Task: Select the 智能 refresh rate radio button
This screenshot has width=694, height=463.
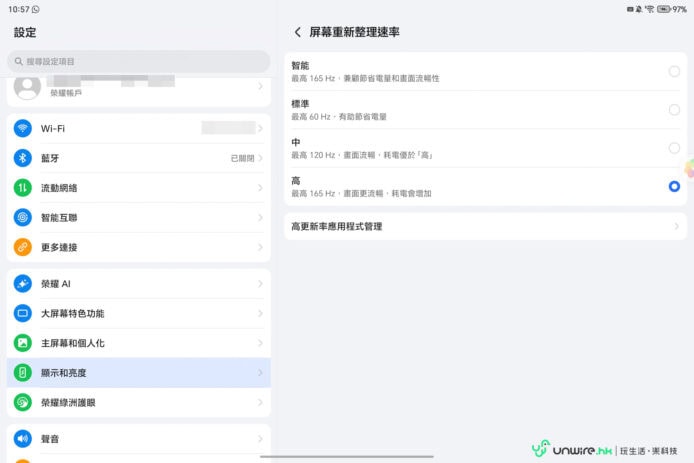Action: [674, 72]
